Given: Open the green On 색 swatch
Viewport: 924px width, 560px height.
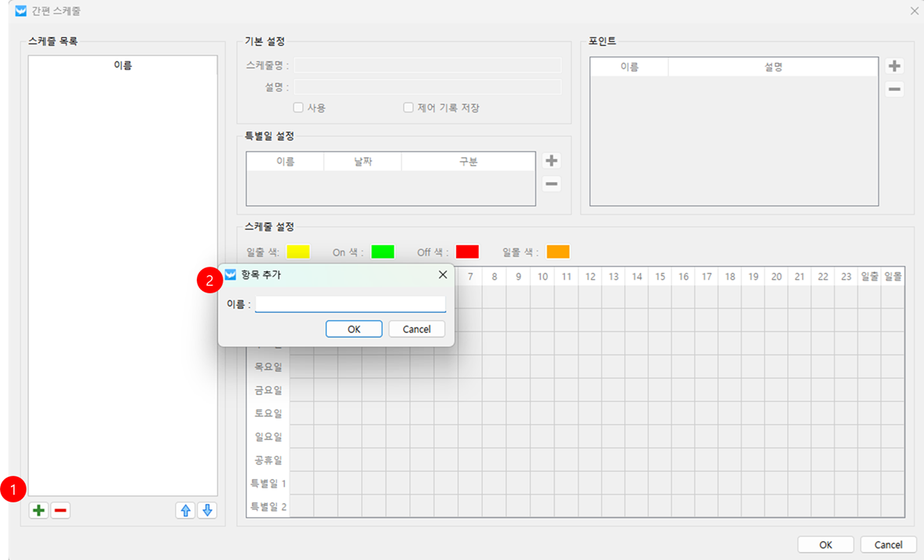Looking at the screenshot, I should click(x=382, y=252).
